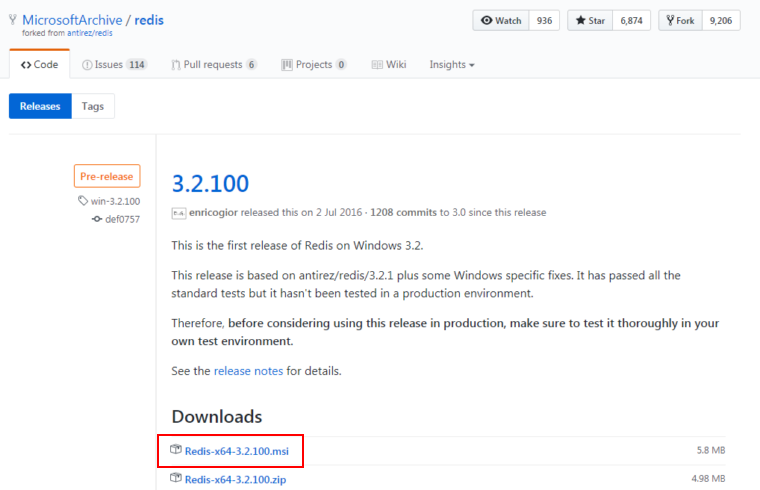Go to the antirez/redis source repository
Viewport: 760px width, 490px height.
pos(90,33)
